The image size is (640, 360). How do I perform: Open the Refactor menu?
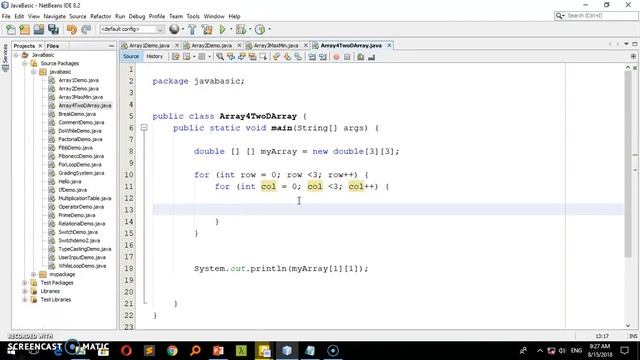pos(100,16)
